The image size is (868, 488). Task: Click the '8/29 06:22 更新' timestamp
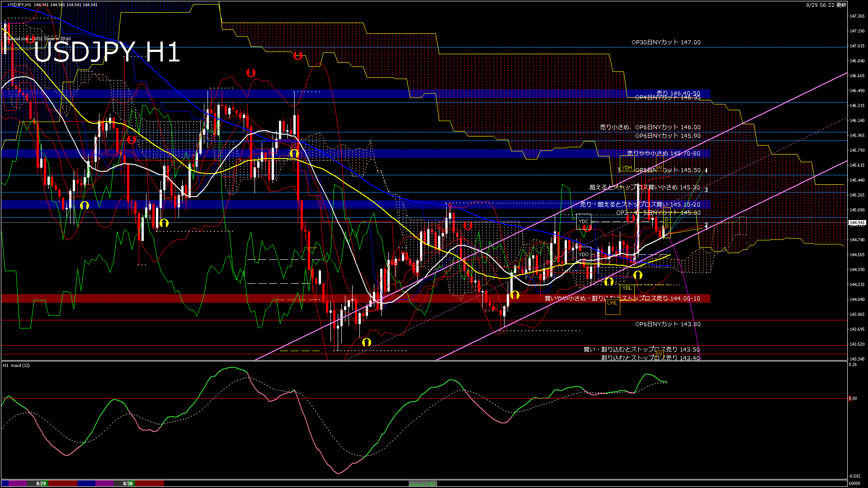click(826, 5)
